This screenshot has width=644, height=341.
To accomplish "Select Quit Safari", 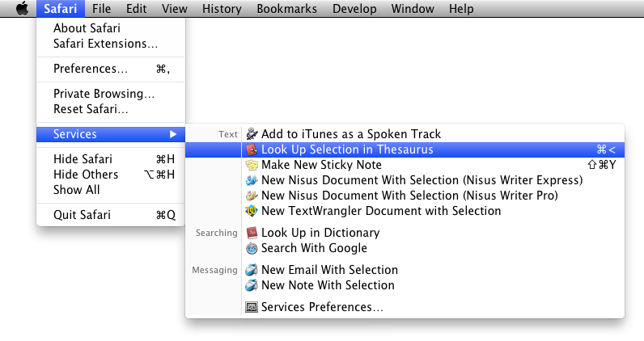I will click(x=111, y=215).
